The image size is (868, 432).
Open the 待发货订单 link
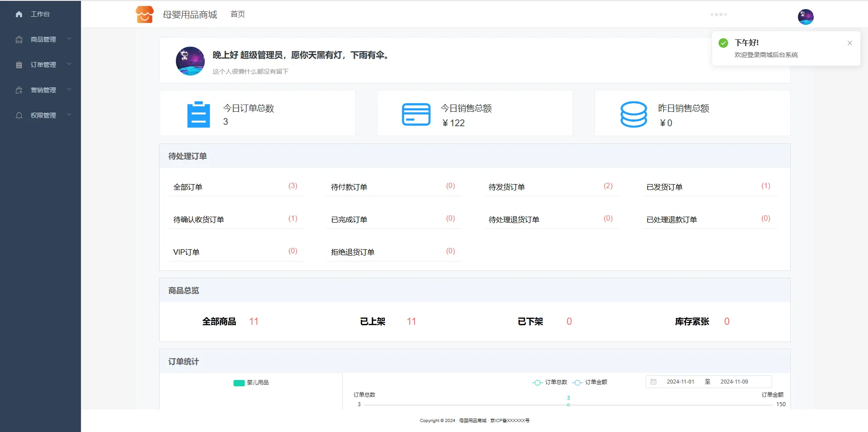coord(506,187)
